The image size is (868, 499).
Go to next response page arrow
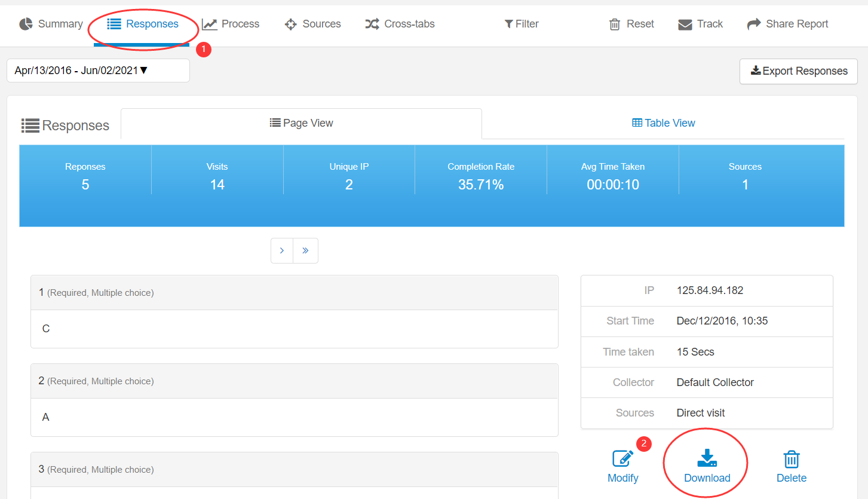[x=282, y=251]
